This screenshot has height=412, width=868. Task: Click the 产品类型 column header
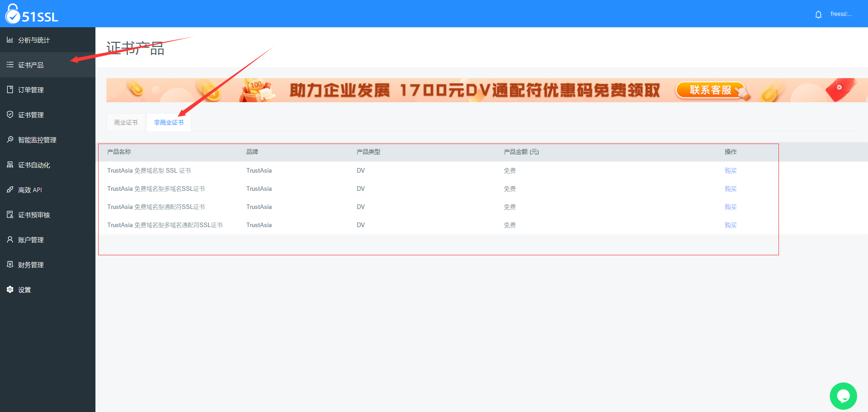(x=369, y=152)
